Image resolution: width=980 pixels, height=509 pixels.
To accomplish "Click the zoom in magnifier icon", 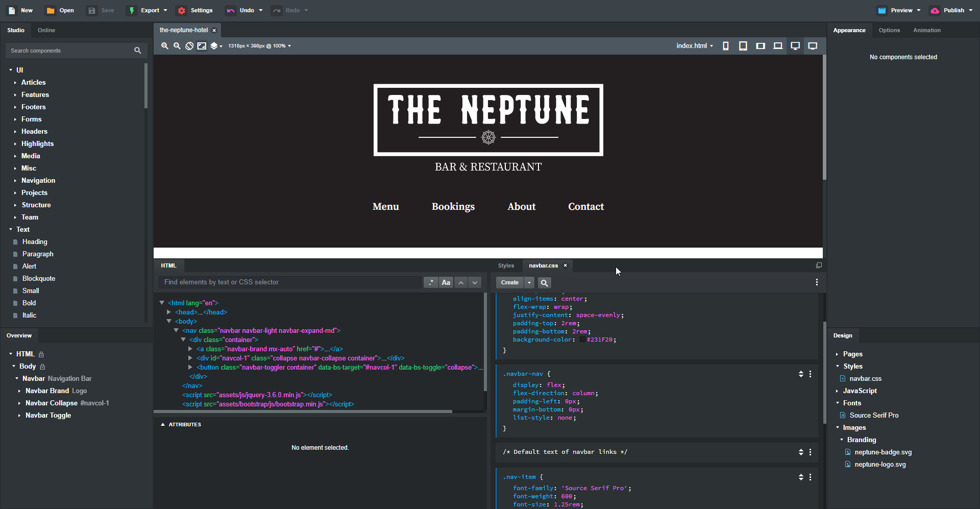I will (165, 46).
